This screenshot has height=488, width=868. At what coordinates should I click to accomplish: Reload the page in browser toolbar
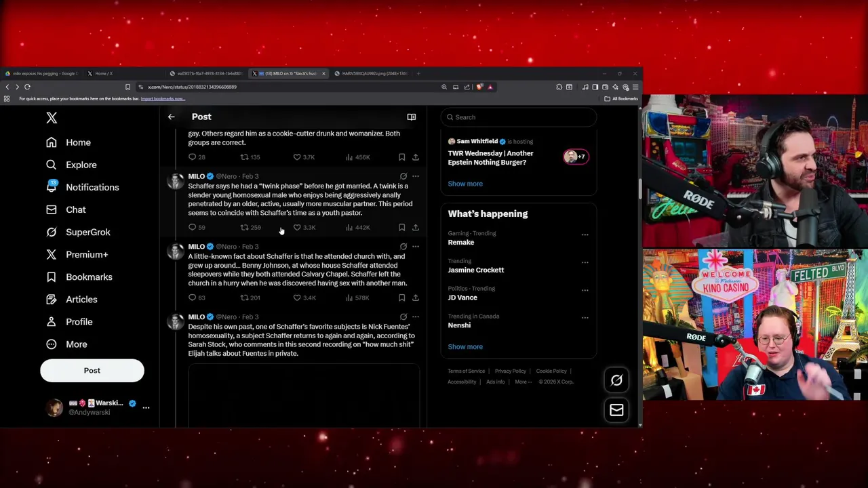27,87
